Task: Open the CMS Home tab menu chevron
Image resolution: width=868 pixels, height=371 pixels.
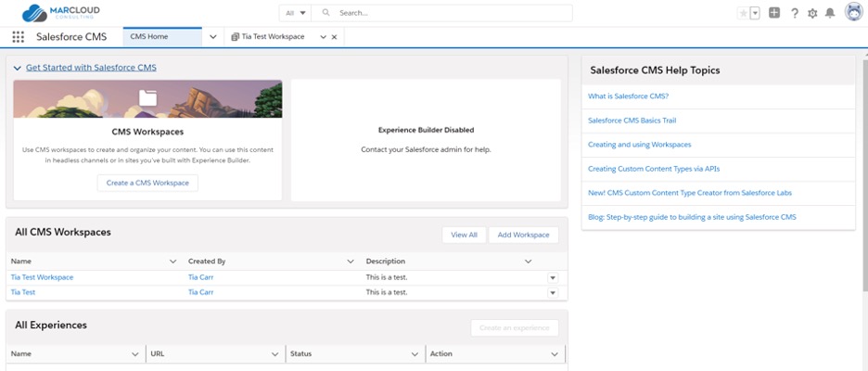Action: pyautogui.click(x=213, y=37)
